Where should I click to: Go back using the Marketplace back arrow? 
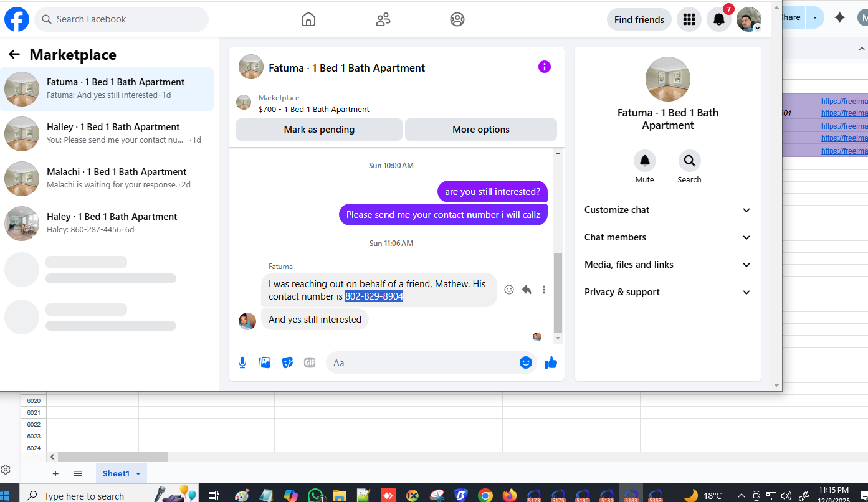(14, 55)
